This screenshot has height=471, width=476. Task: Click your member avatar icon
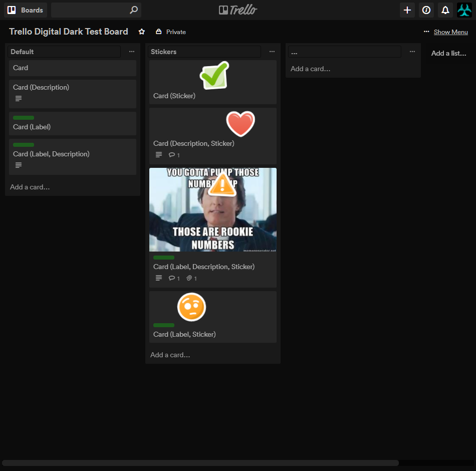pyautogui.click(x=464, y=10)
